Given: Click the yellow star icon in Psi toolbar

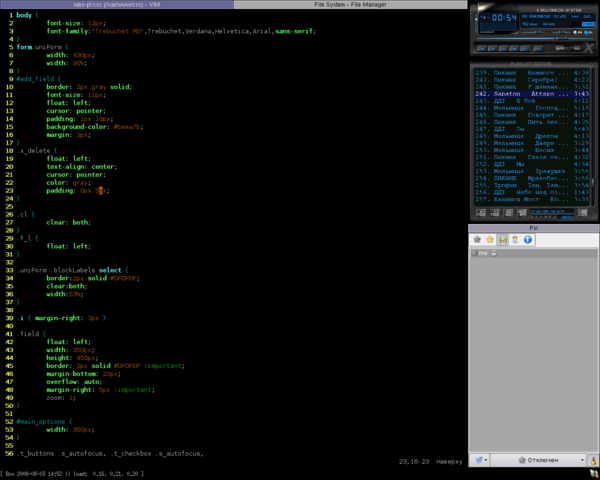Looking at the screenshot, I should 490,240.
